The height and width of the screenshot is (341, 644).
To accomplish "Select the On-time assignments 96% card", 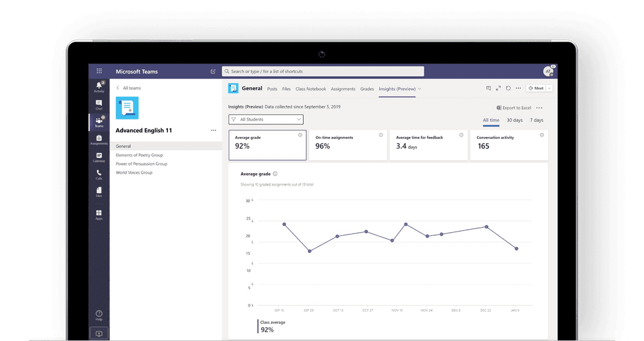I will (348, 145).
